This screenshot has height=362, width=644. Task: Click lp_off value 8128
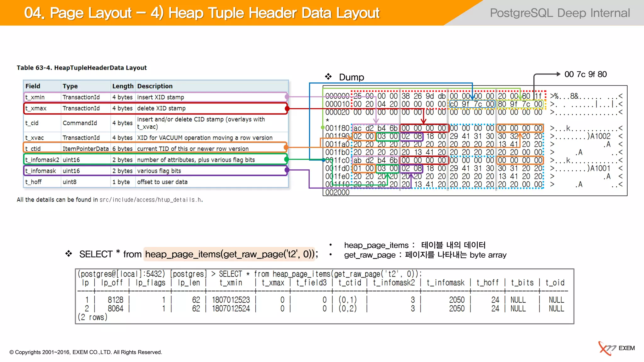115,300
